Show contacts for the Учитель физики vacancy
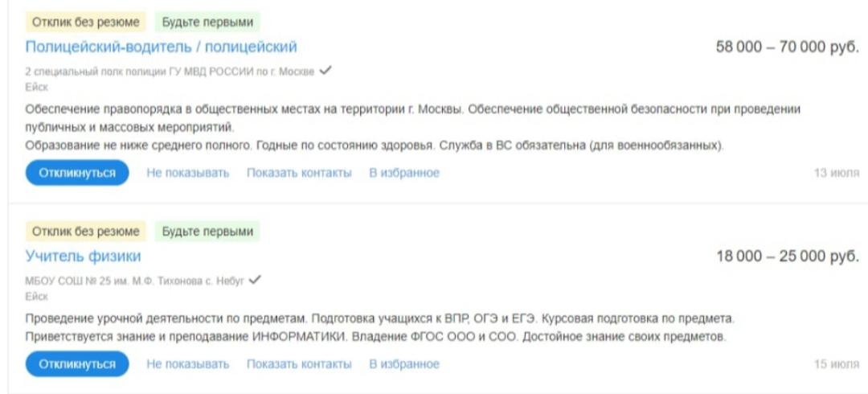868x394 pixels. tap(299, 364)
